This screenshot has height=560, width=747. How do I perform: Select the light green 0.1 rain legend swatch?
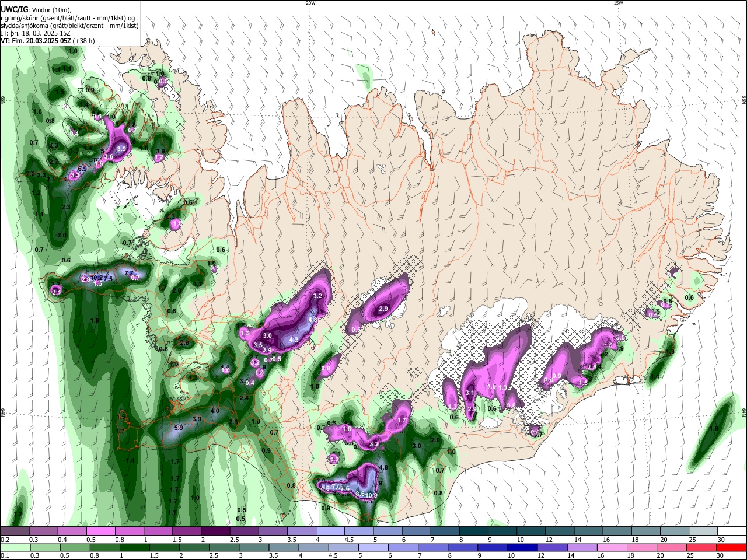(x=15, y=548)
